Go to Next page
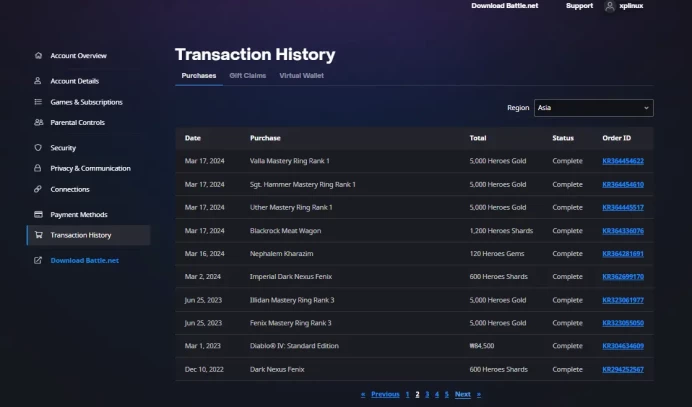The width and height of the screenshot is (692, 407). tap(463, 394)
